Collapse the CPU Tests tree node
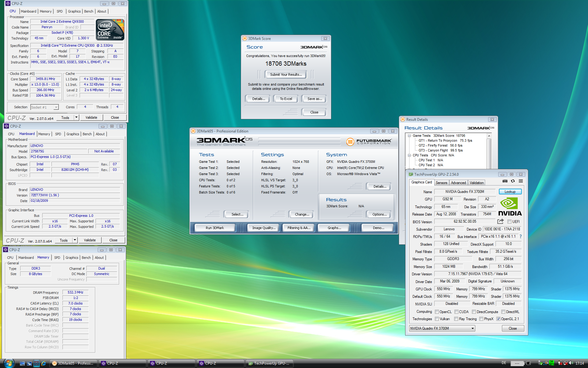Image resolution: width=588 pixels, height=368 pixels. (409, 155)
